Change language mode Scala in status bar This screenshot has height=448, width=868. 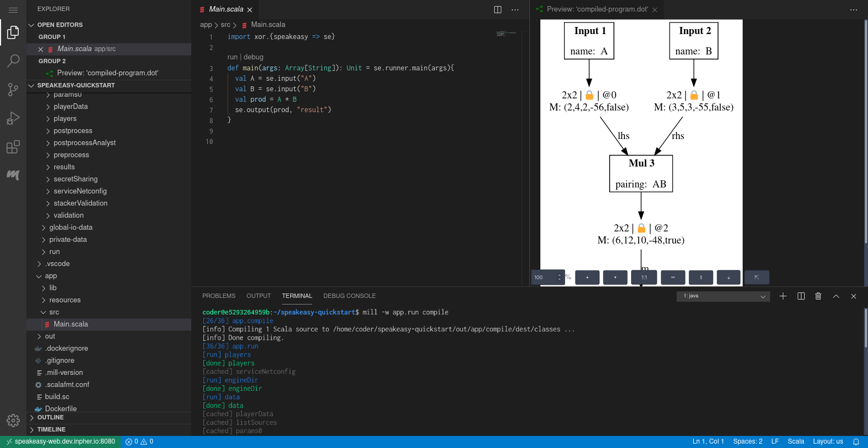pyautogui.click(x=796, y=442)
